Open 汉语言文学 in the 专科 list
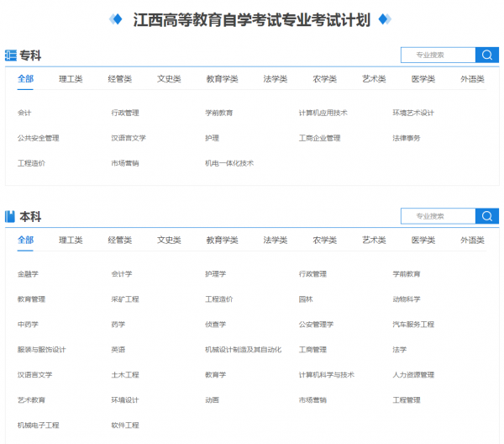This screenshot has width=504, height=444. click(129, 138)
